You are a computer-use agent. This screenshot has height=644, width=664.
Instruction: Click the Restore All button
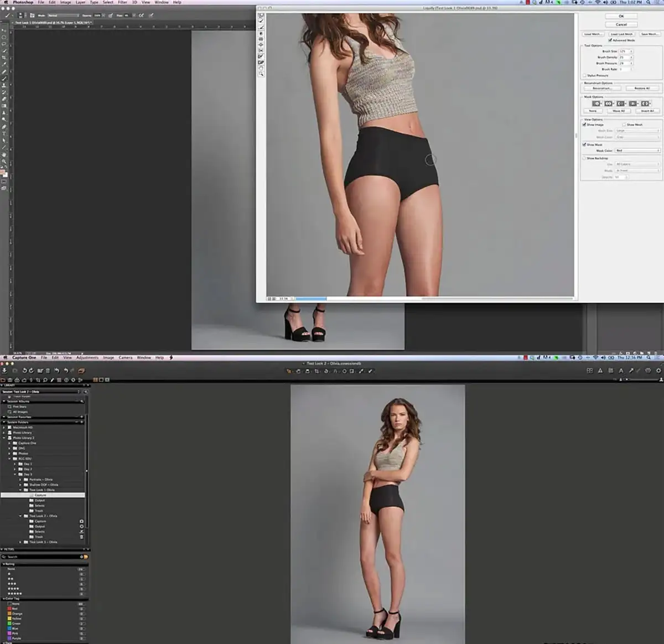[x=642, y=89]
